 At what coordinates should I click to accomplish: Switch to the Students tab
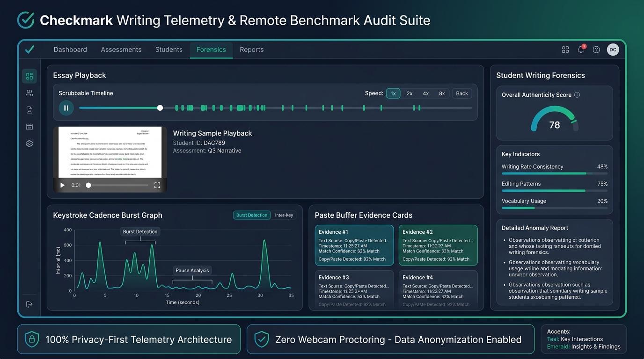pos(169,50)
